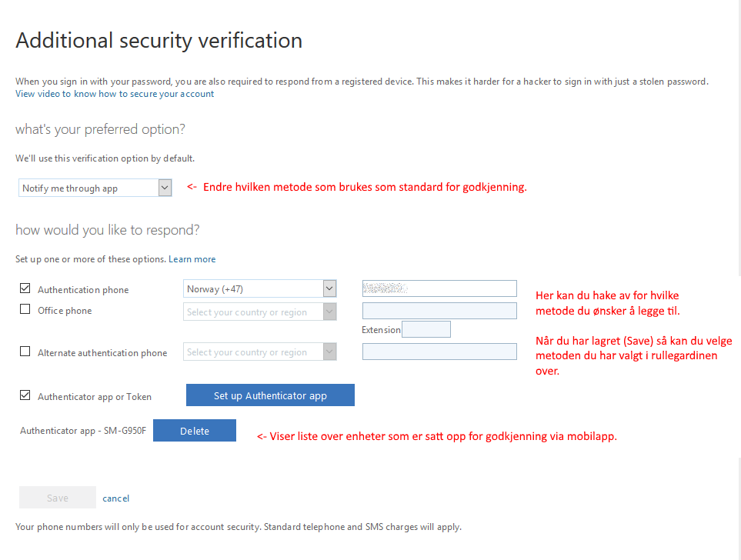Tick the Alternate authentication phone checkbox
Image resolution: width=741 pixels, height=560 pixels.
pyautogui.click(x=25, y=352)
